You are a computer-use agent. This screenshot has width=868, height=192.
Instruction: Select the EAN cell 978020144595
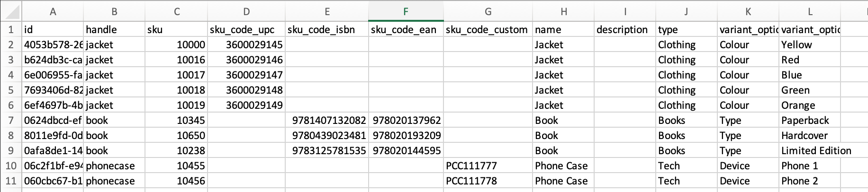(406, 151)
